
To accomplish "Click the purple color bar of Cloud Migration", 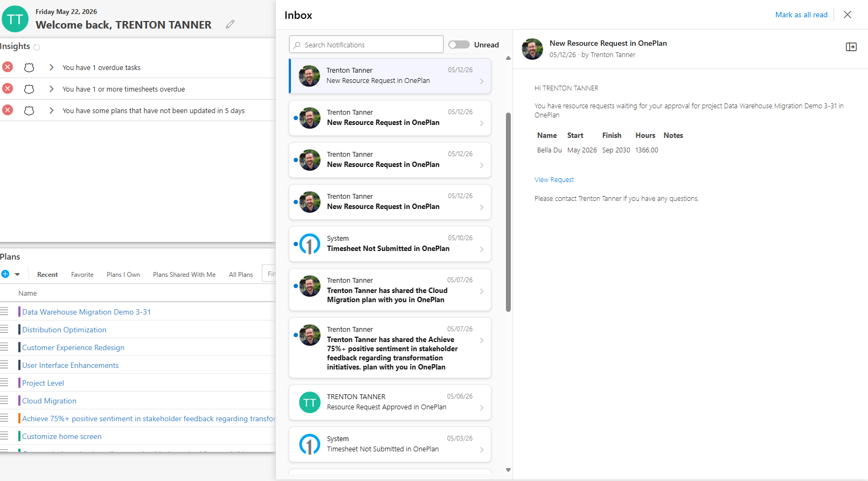I will tap(19, 401).
